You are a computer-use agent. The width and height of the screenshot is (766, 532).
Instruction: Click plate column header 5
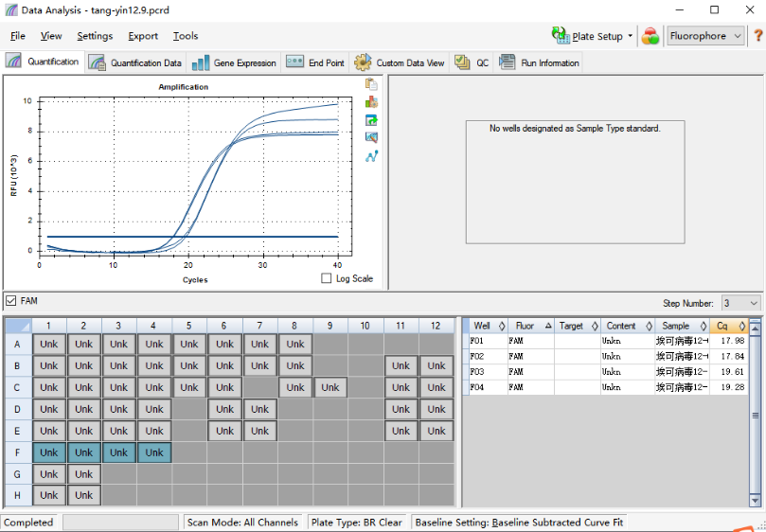click(x=189, y=326)
